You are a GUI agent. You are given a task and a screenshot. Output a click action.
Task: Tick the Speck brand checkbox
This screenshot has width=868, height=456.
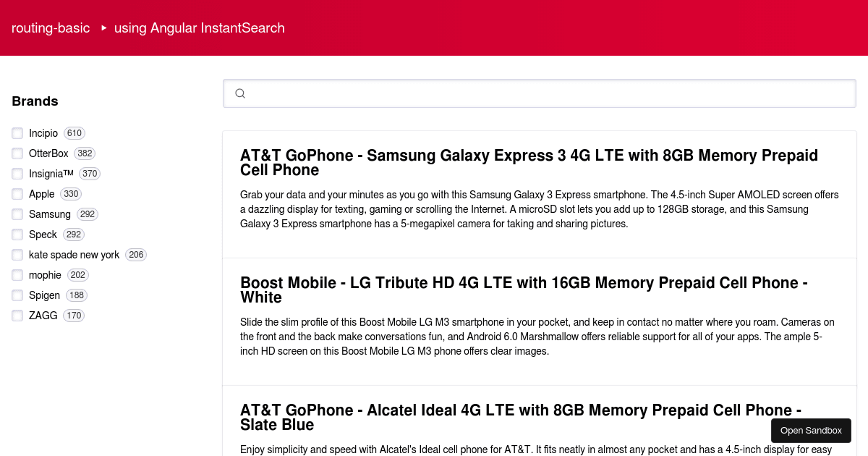(17, 235)
